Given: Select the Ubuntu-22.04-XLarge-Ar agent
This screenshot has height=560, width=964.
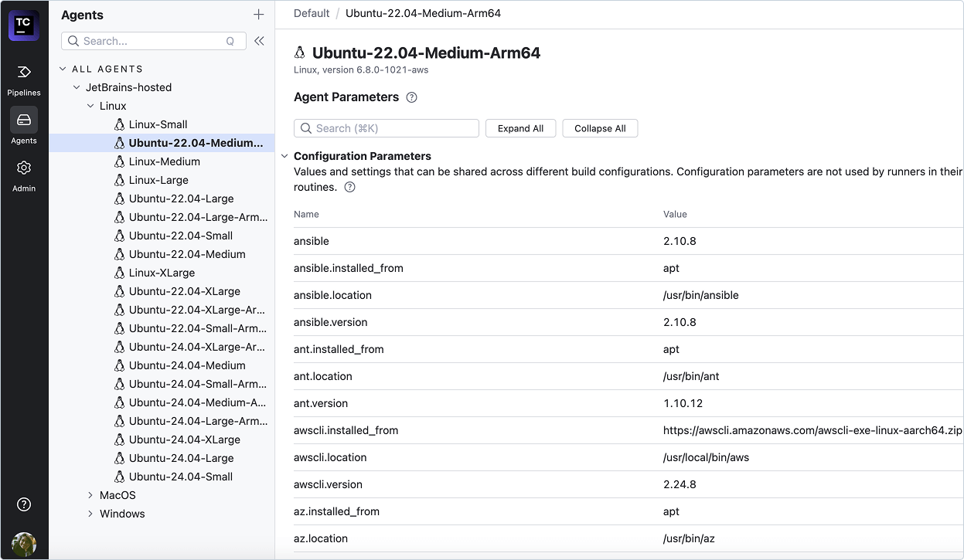Looking at the screenshot, I should [197, 310].
